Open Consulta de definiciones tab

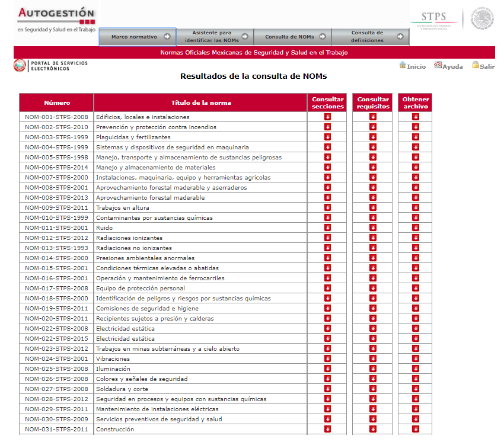pos(370,37)
